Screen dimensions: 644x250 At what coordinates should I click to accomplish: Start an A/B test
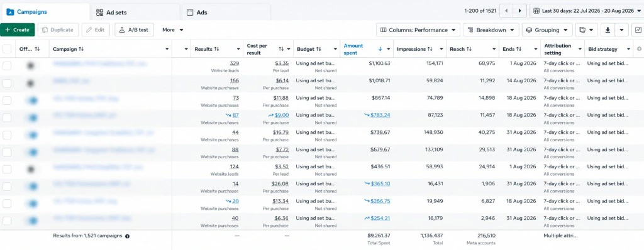pyautogui.click(x=135, y=30)
